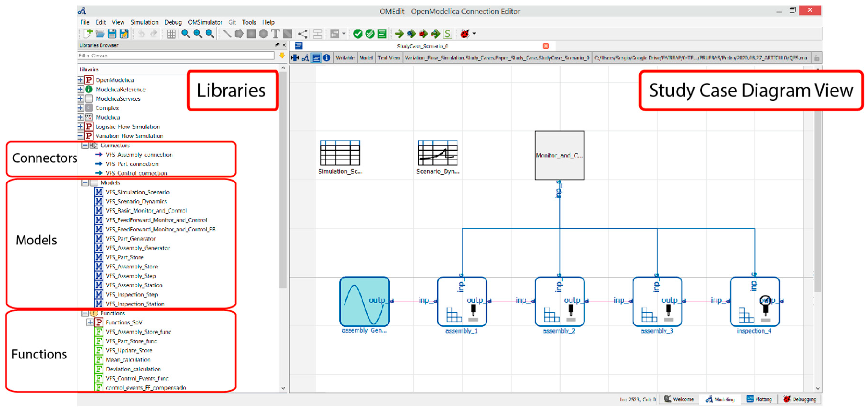Image resolution: width=868 pixels, height=413 pixels.
Task: Expand the OpenModelica library node
Action: coord(80,80)
